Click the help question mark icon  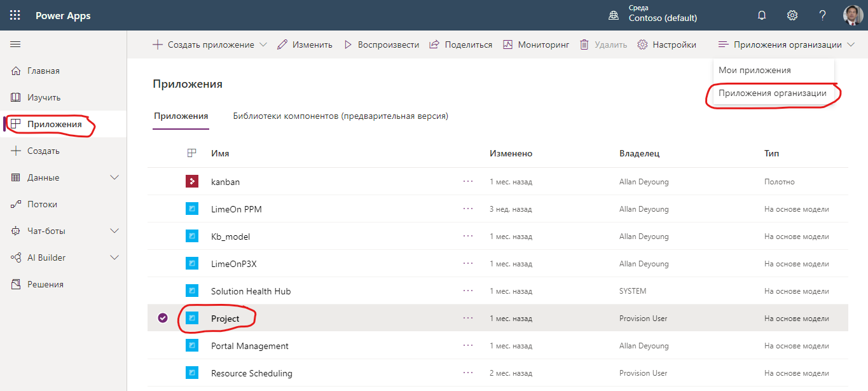pos(822,16)
